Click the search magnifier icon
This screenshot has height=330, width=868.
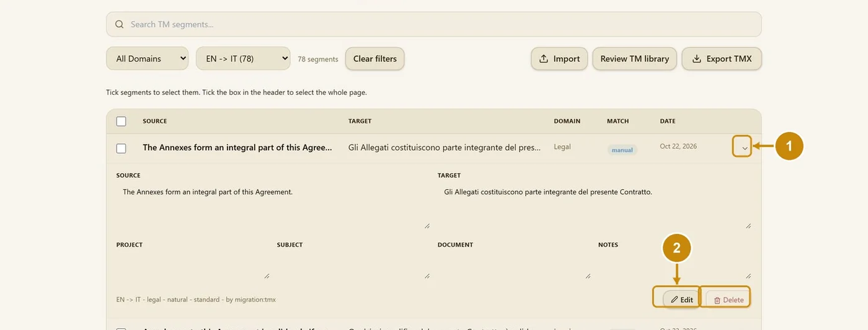point(119,24)
